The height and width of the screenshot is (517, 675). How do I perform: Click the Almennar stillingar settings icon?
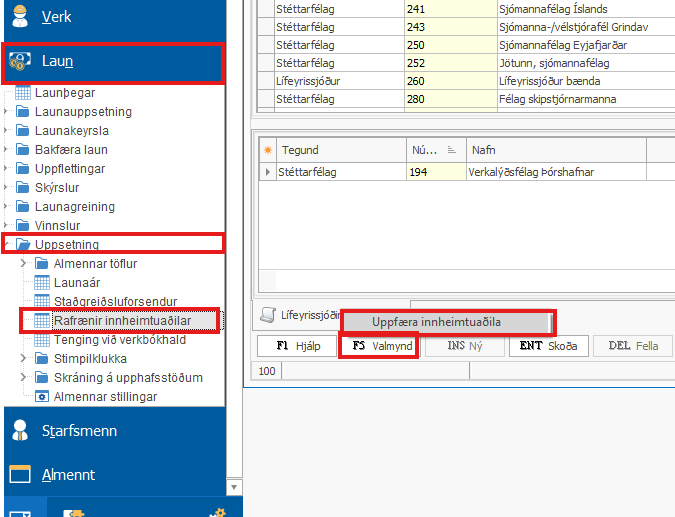[42, 397]
